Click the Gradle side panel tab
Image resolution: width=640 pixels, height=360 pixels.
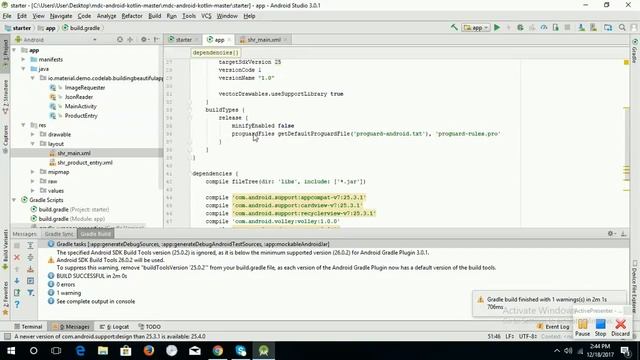tap(635, 51)
